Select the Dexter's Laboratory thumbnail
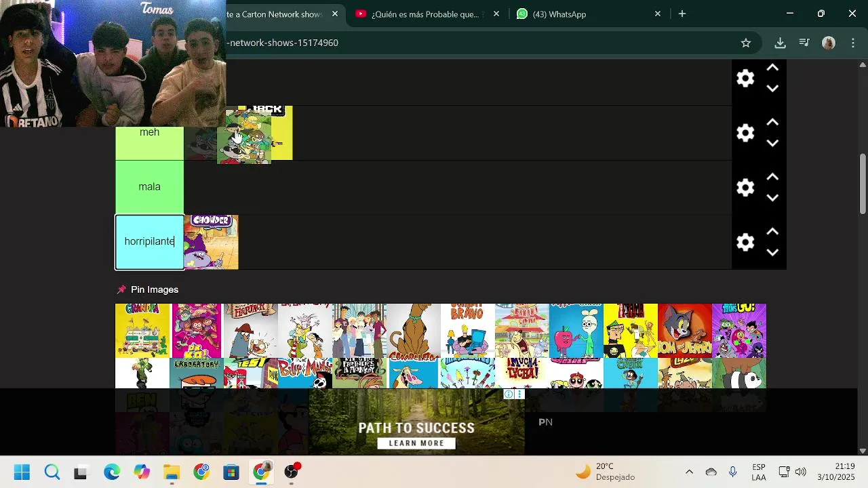Screen dimensions: 868x488 [197, 373]
